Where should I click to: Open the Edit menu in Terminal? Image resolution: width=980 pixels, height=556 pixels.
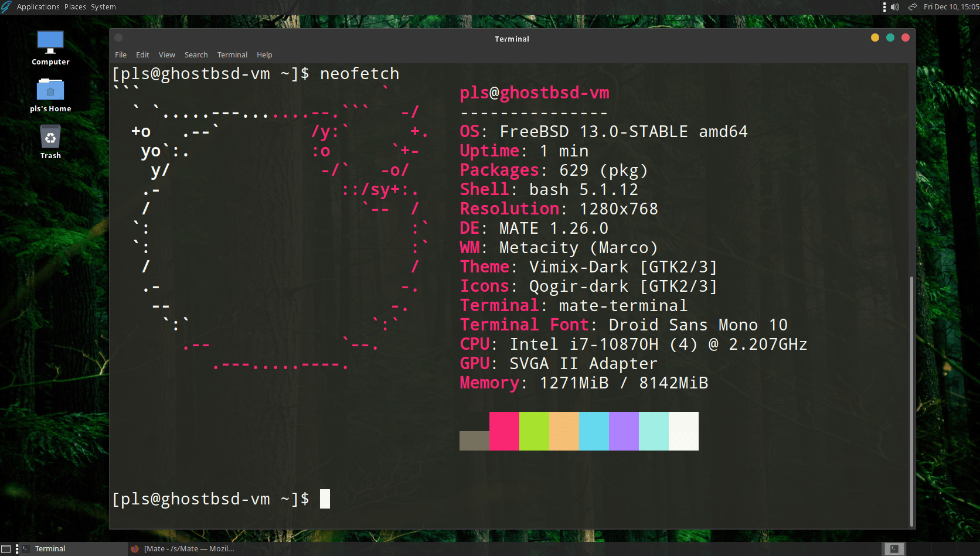coord(142,54)
